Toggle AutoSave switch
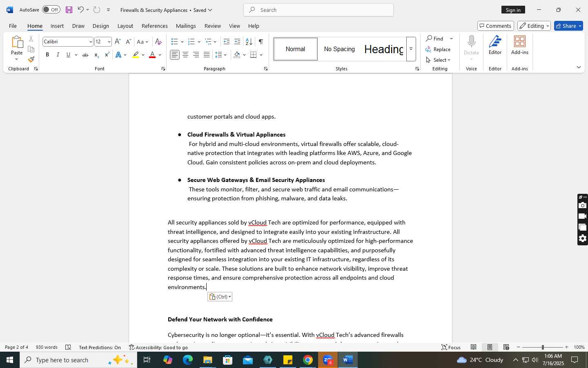The height and width of the screenshot is (368, 588). 51,10
